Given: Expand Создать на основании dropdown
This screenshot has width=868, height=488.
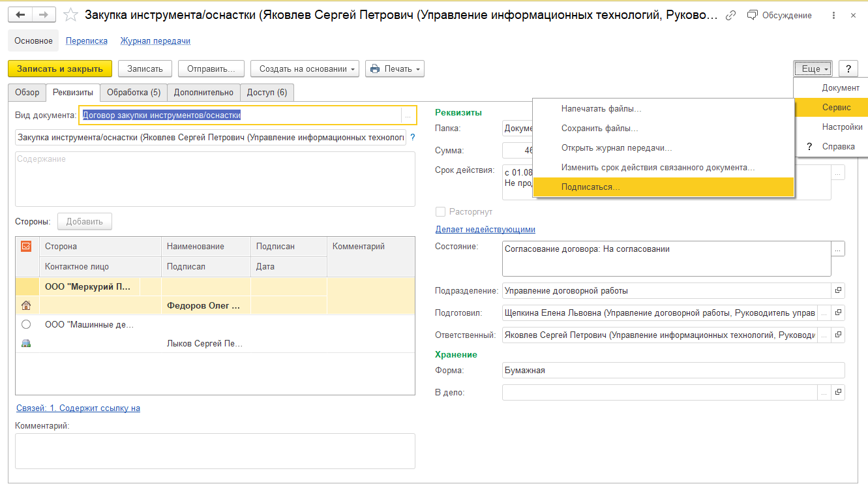Looking at the screenshot, I should [x=305, y=69].
